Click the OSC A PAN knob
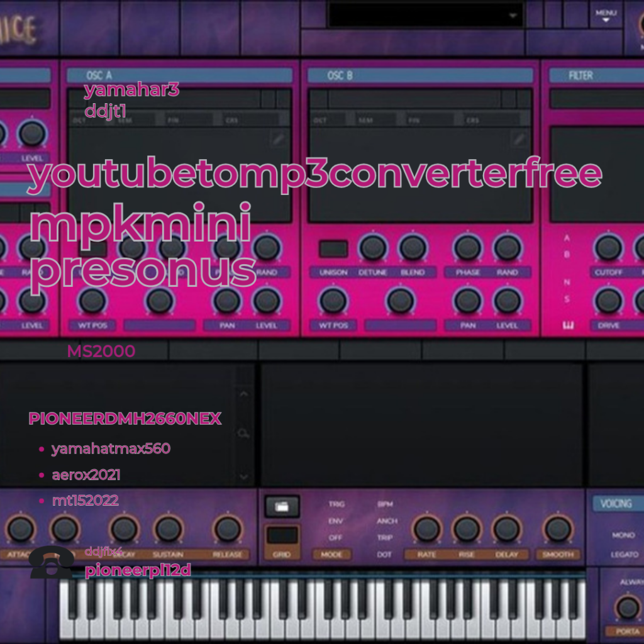The height and width of the screenshot is (644, 644). [226, 301]
